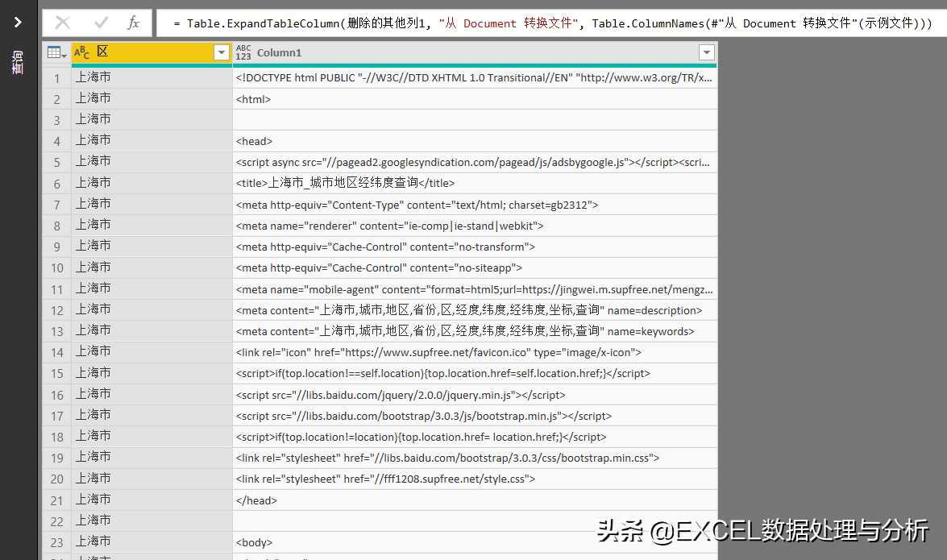This screenshot has height=560, width=947.
Task: Select row number 20
Action: pyautogui.click(x=56, y=479)
